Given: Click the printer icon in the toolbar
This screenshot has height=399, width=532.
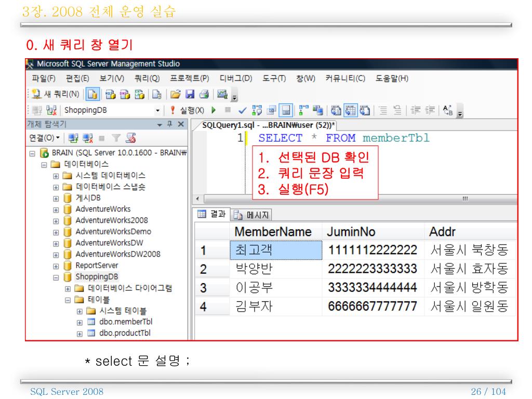Looking at the screenshot, I should tap(204, 94).
